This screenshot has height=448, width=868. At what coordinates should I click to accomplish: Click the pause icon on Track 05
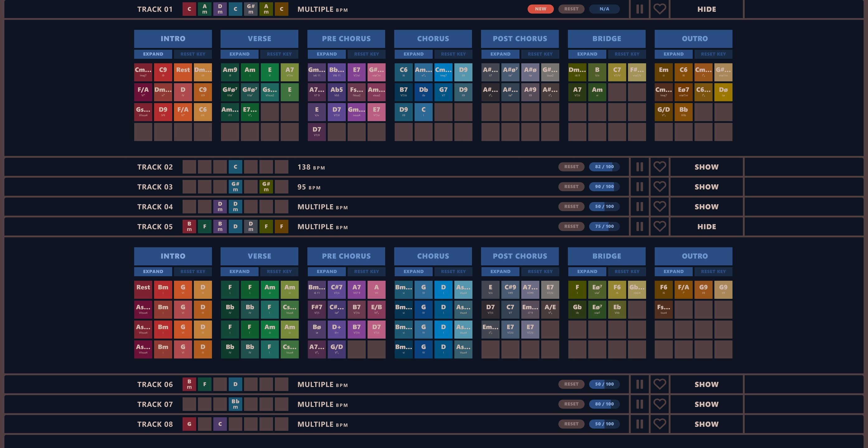tap(639, 226)
